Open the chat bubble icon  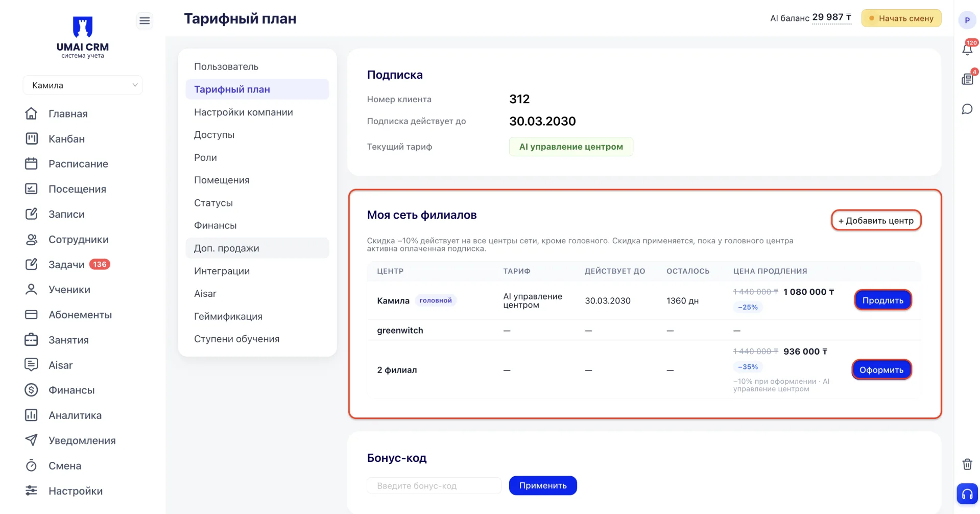967,109
